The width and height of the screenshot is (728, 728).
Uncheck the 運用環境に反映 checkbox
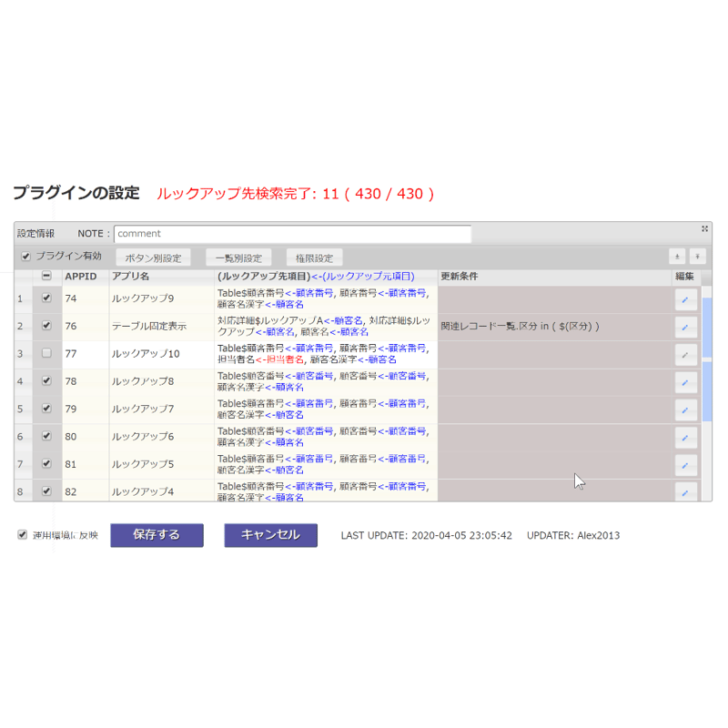coord(22,535)
